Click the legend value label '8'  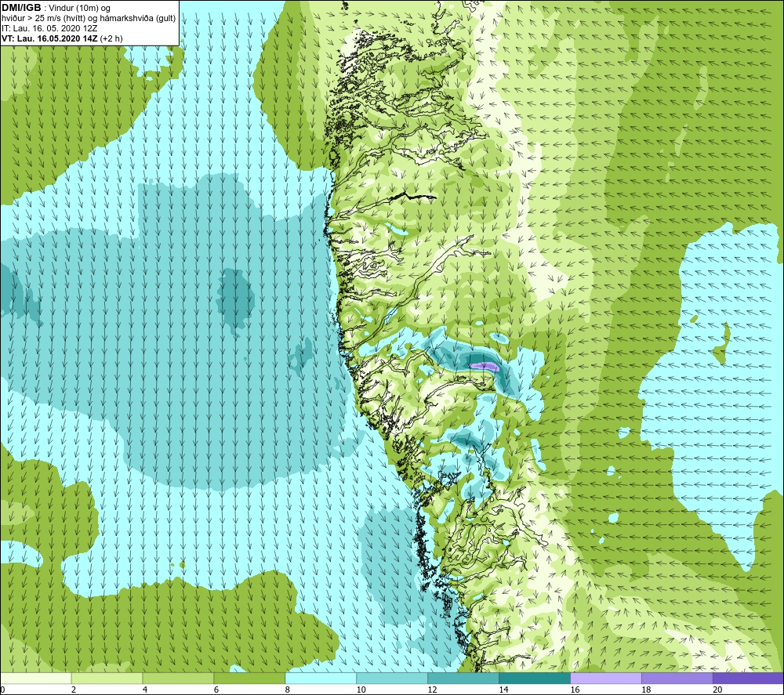click(x=288, y=690)
